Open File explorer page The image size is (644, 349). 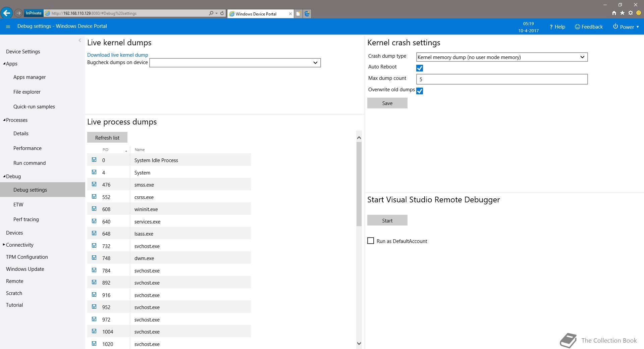pos(27,92)
